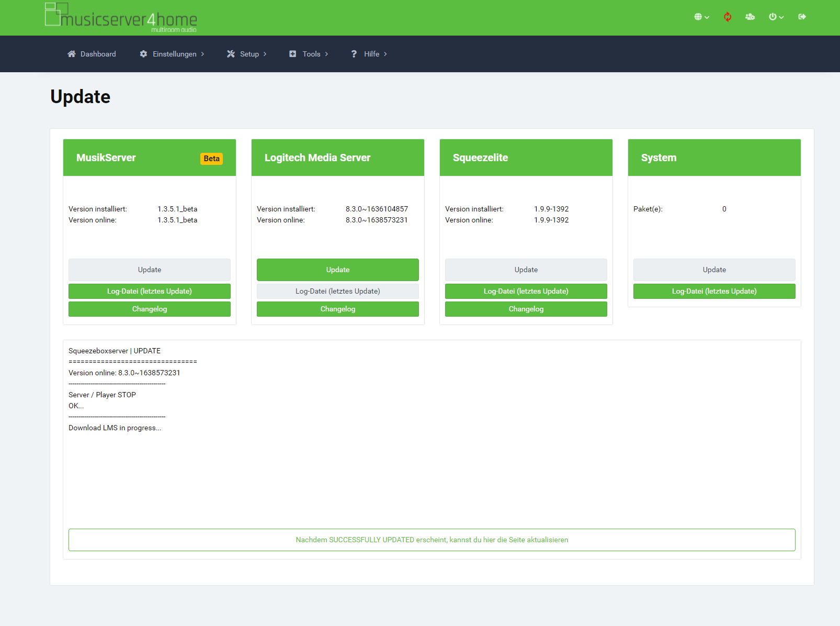Click the plus-box icon next to Tools
Viewport: 840px width, 626px height.
293,54
